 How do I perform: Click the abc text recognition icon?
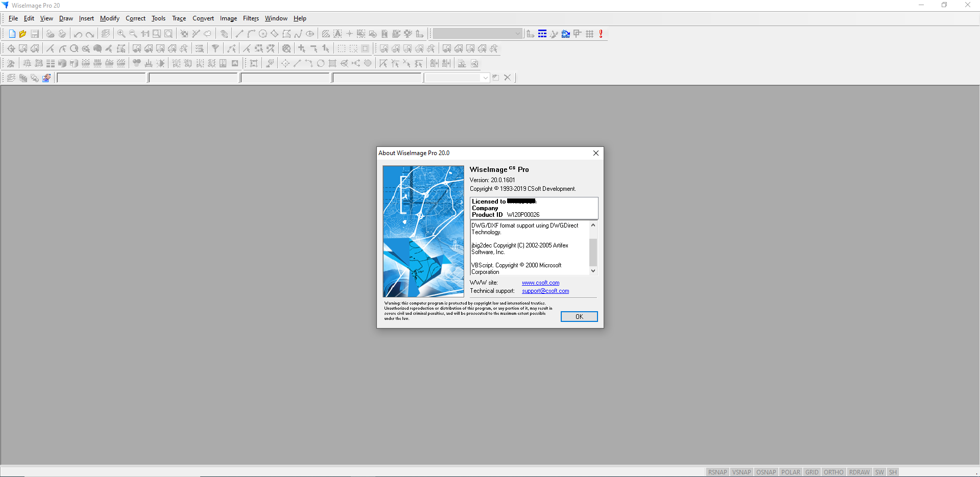click(462, 63)
